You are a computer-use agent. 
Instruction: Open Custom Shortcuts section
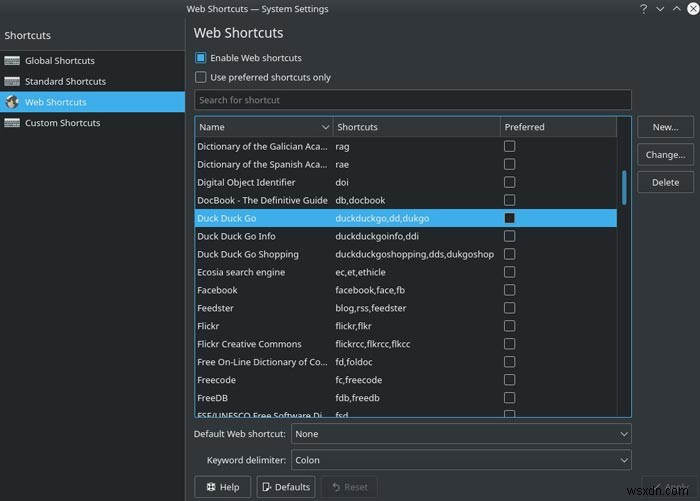pos(92,123)
